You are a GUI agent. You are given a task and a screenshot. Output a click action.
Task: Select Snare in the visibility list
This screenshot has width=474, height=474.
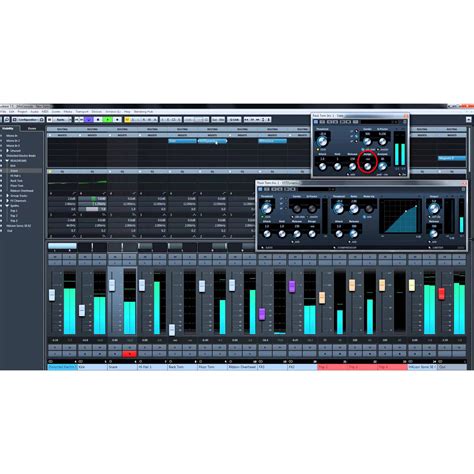(x=14, y=171)
